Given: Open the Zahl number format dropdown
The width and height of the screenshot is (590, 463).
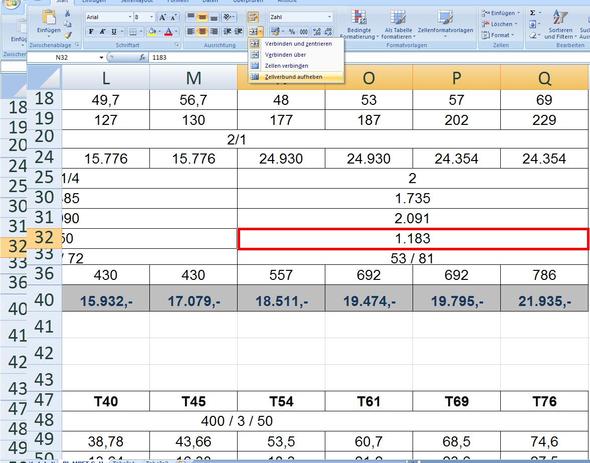Looking at the screenshot, I should pyautogui.click(x=330, y=17).
